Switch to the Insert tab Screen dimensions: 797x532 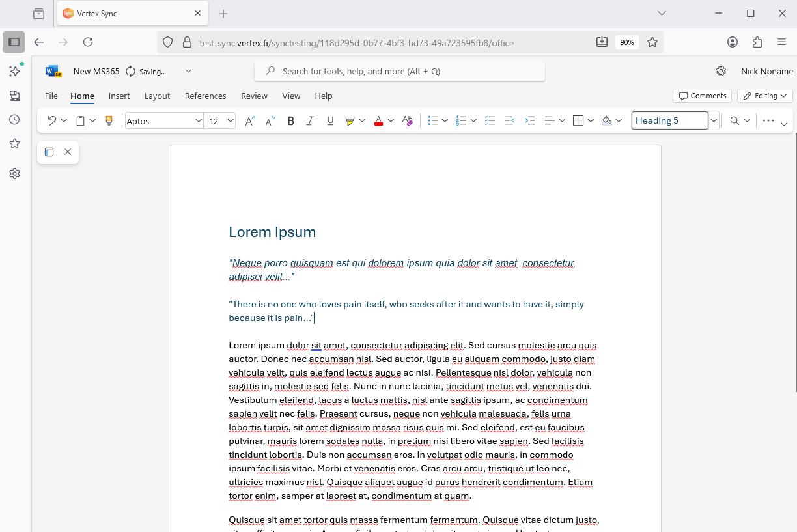click(x=119, y=96)
